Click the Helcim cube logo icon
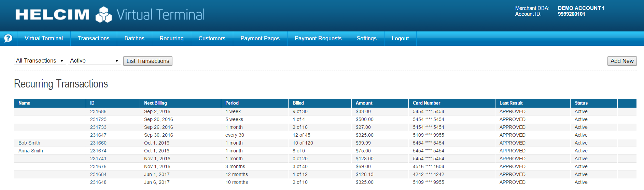The width and height of the screenshot is (644, 190). [x=103, y=15]
